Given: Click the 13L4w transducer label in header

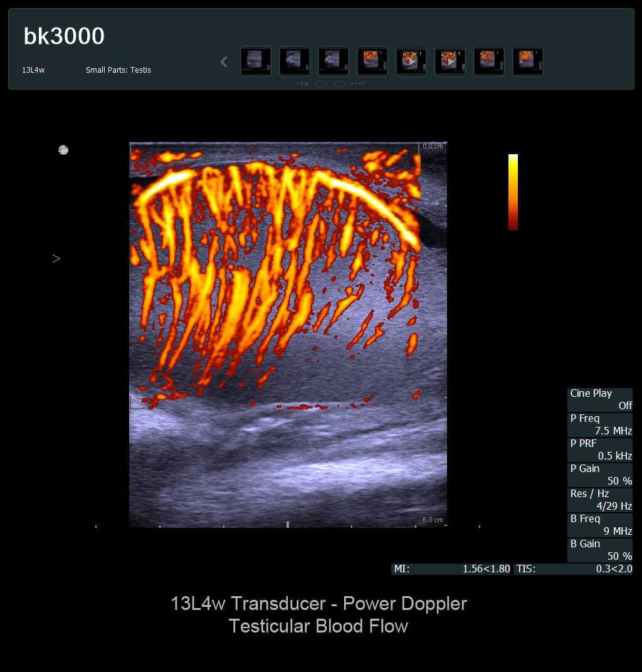Looking at the screenshot, I should point(33,70).
